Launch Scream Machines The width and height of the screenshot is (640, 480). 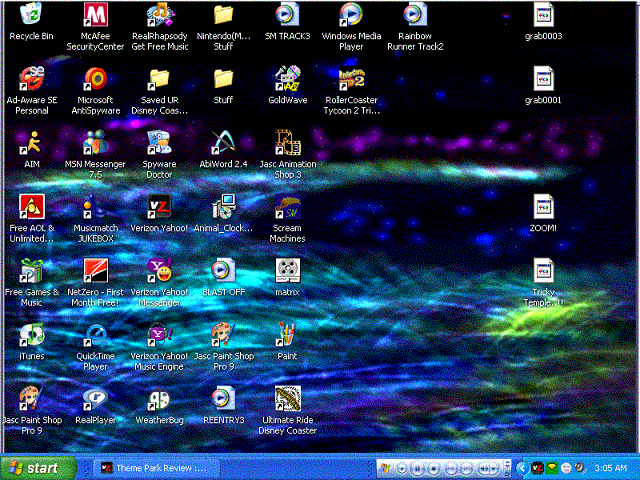tap(287, 219)
